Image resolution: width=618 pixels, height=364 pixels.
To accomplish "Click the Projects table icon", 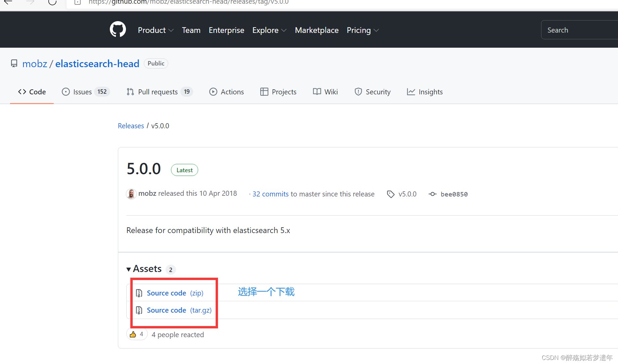I will 264,92.
